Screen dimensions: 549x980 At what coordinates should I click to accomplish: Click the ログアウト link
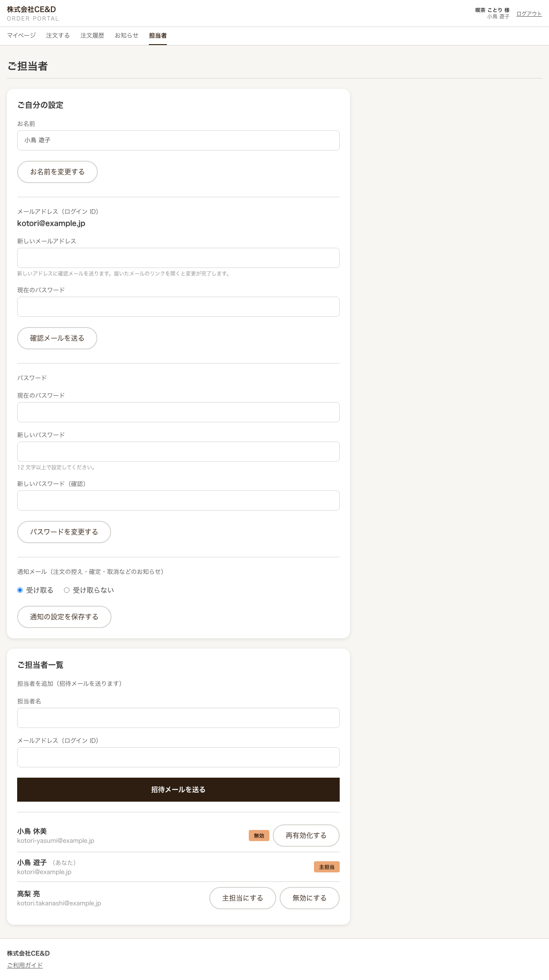pos(529,14)
